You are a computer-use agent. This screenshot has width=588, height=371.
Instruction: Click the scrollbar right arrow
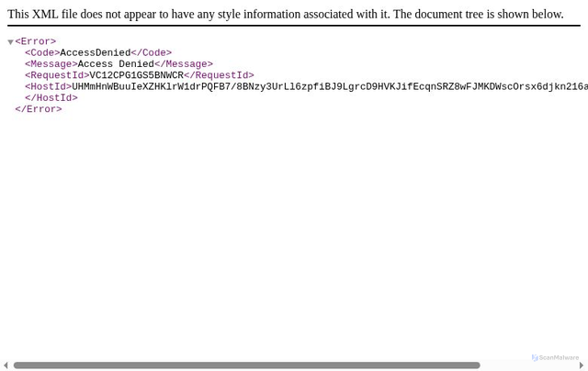click(582, 365)
